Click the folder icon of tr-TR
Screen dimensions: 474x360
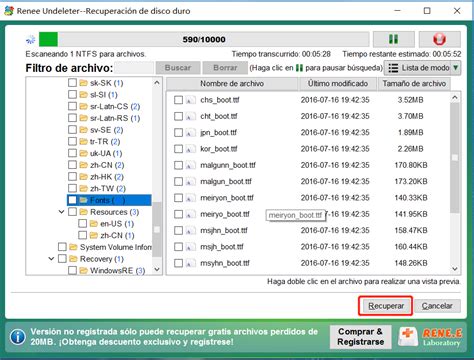(84, 141)
